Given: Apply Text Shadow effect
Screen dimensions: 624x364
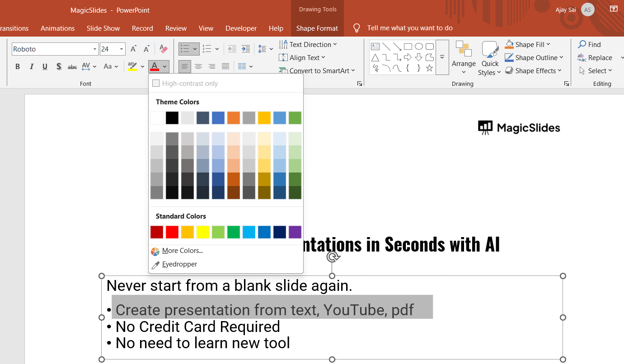Looking at the screenshot, I should tap(59, 67).
